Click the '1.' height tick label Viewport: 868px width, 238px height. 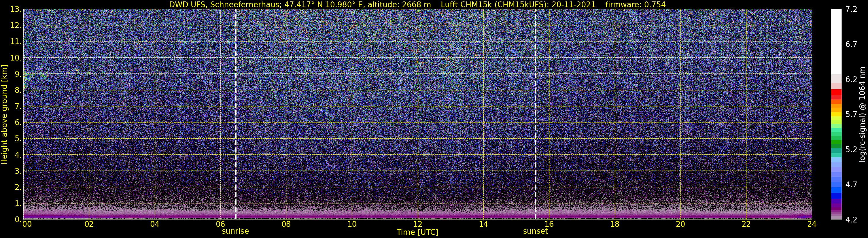pos(18,203)
